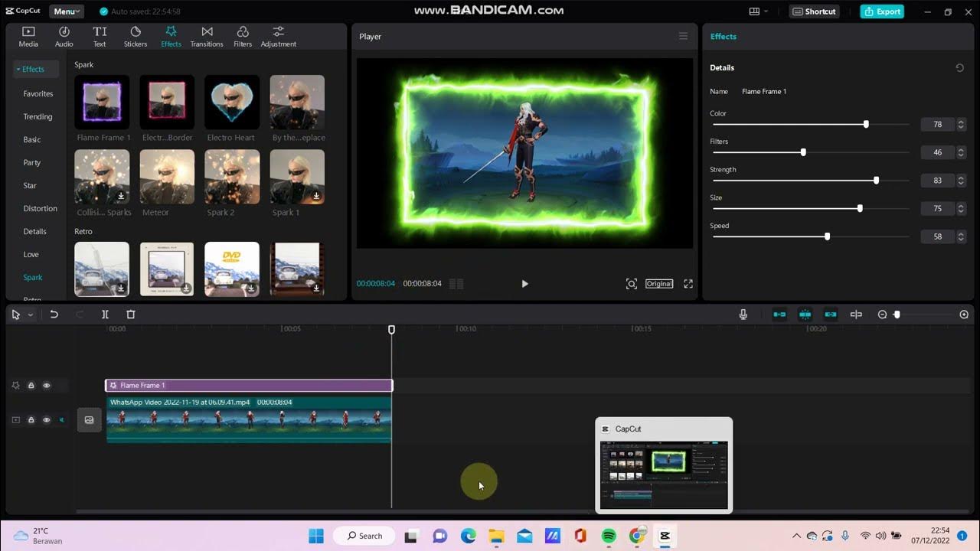Open the selection tool dropdown arrow
Viewport: 980px width, 551px height.
pyautogui.click(x=31, y=315)
